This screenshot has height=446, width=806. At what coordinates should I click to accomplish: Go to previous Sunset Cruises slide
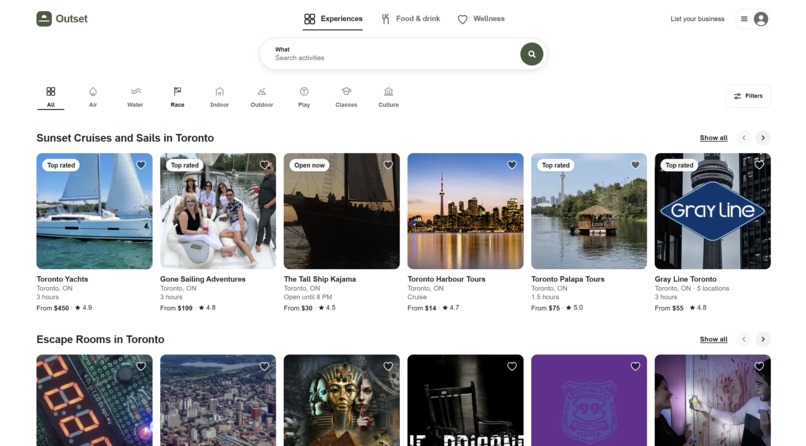point(743,138)
